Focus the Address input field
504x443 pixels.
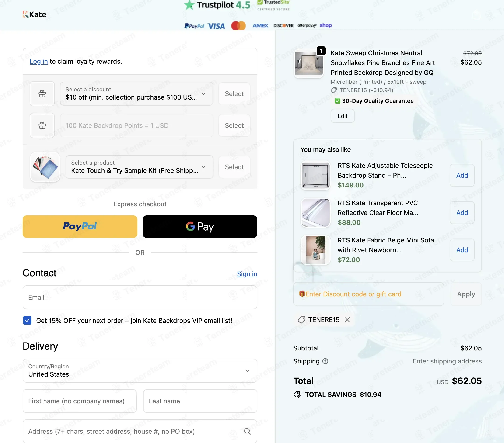click(x=140, y=431)
